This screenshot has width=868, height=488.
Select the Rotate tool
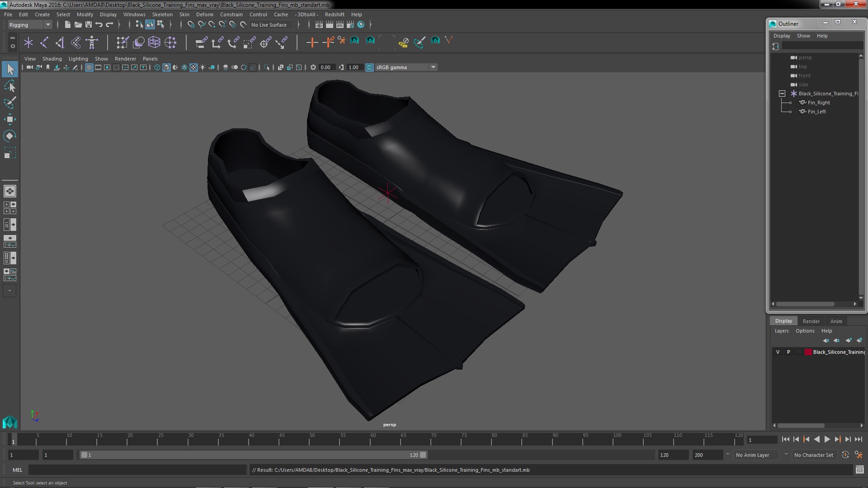[x=10, y=136]
